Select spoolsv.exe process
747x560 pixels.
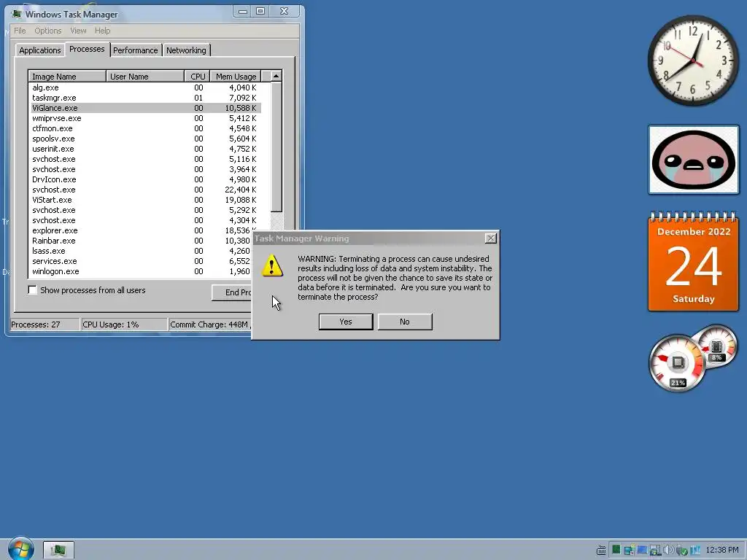point(145,139)
